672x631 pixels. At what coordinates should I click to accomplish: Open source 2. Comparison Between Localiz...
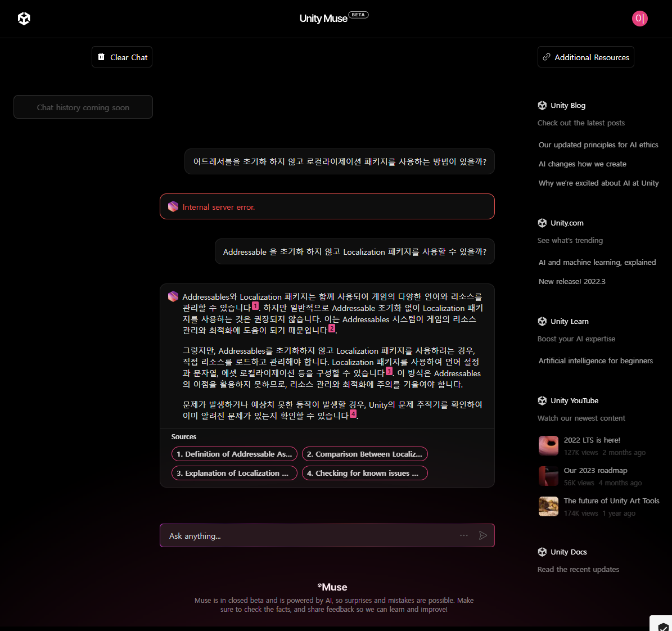(x=365, y=454)
